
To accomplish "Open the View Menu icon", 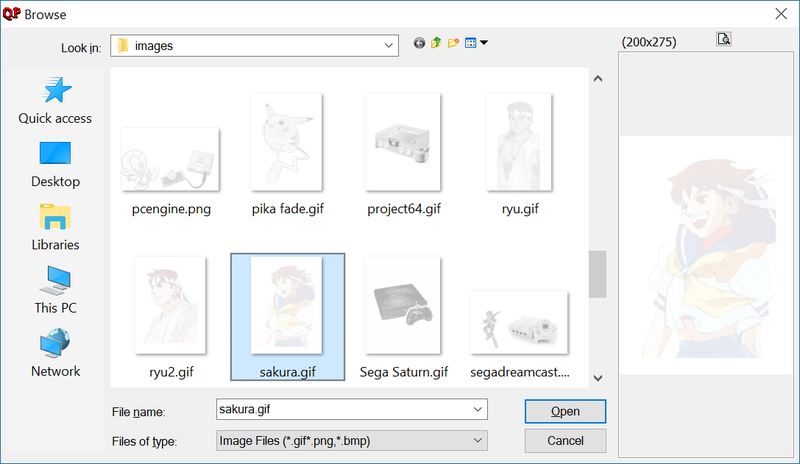I will [x=470, y=43].
